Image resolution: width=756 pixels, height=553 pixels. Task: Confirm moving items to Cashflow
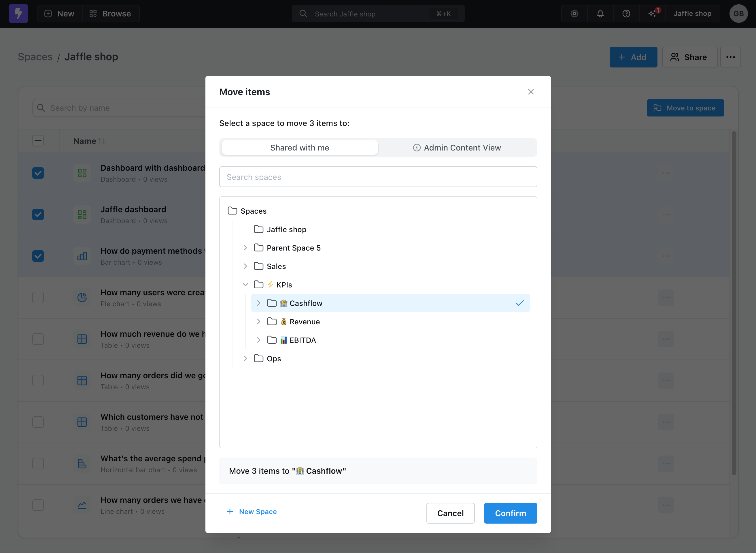[x=510, y=513]
